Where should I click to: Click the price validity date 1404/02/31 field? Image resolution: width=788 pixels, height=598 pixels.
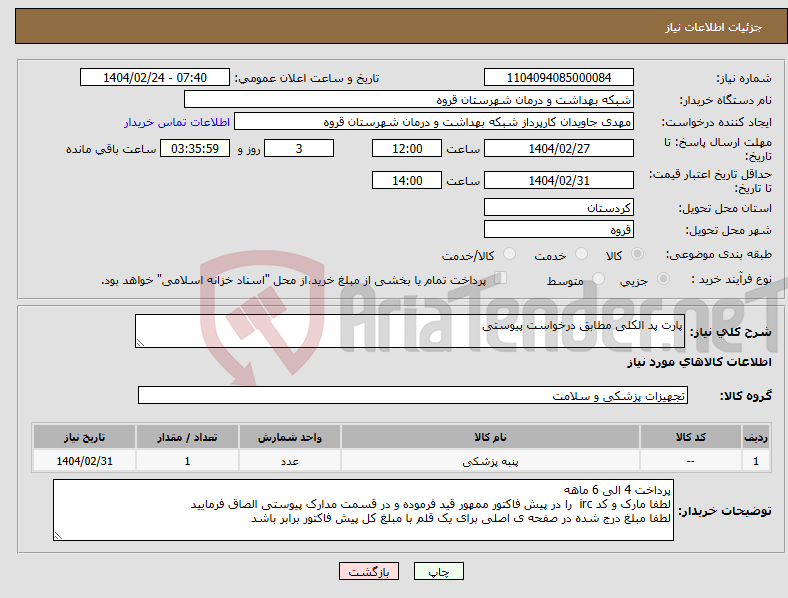click(x=559, y=180)
